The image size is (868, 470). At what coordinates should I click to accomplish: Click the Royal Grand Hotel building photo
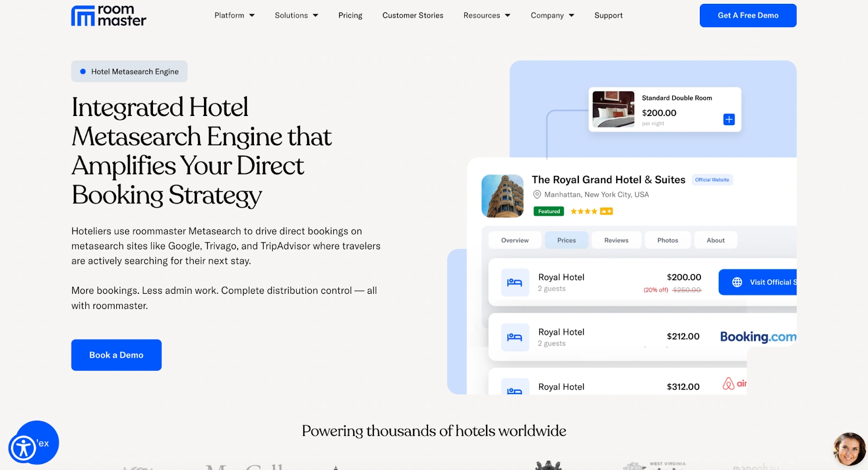(x=502, y=196)
